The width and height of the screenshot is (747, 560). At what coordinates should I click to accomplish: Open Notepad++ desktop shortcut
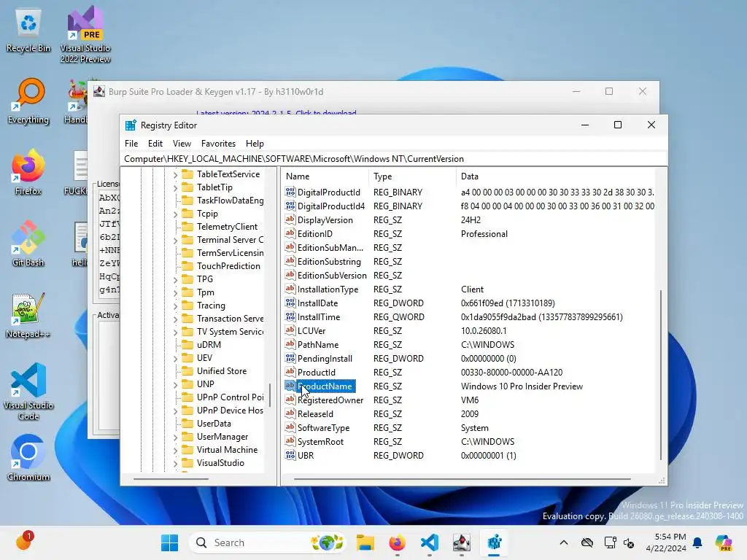(28, 315)
